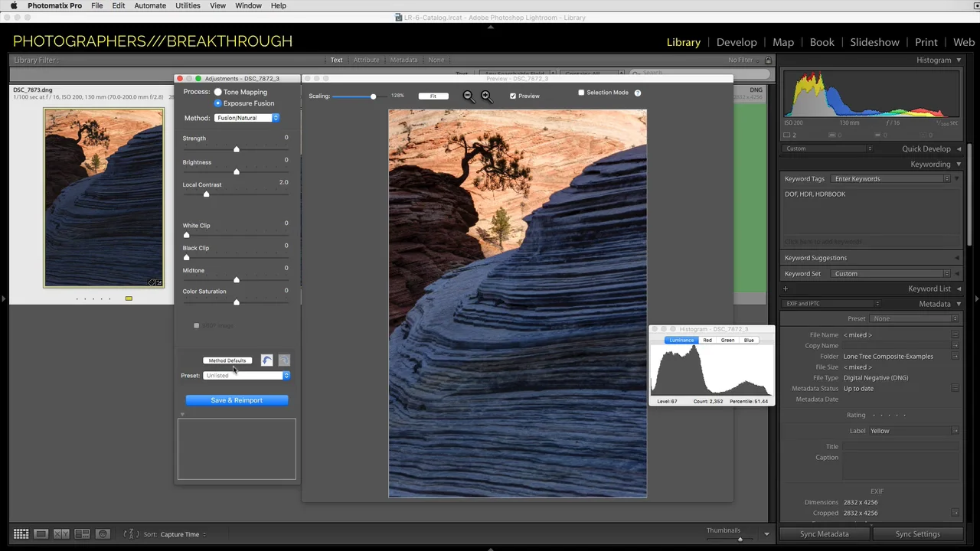
Task: Open the Photomatix Pro menu
Action: [54, 5]
